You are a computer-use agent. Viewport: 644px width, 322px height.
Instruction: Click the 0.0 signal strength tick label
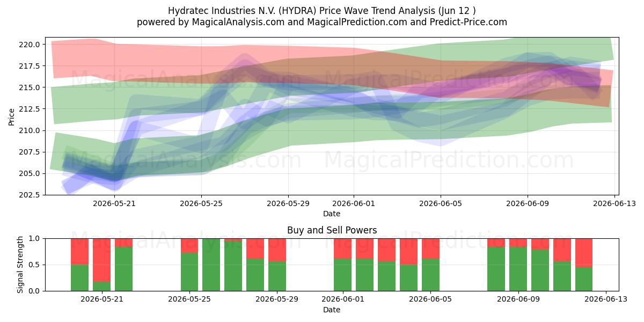(35, 291)
